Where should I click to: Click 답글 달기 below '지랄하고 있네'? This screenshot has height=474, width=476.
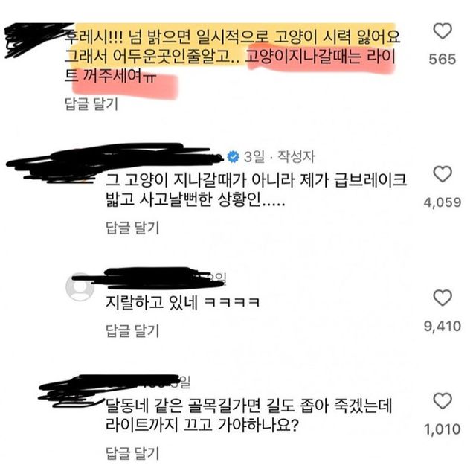click(132, 330)
